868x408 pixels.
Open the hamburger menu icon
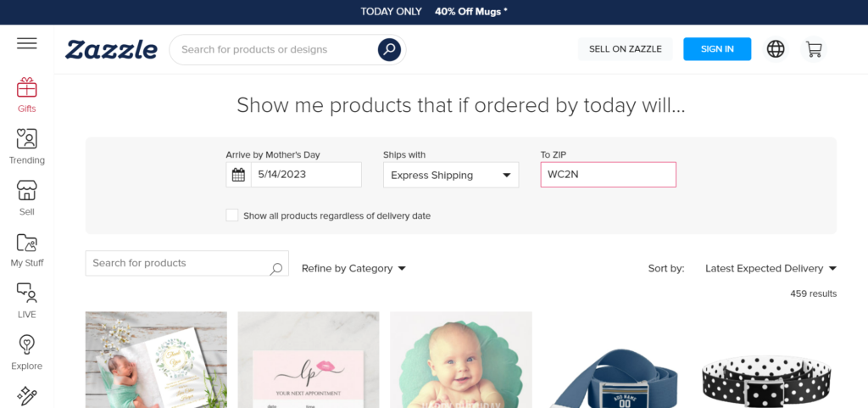coord(26,43)
